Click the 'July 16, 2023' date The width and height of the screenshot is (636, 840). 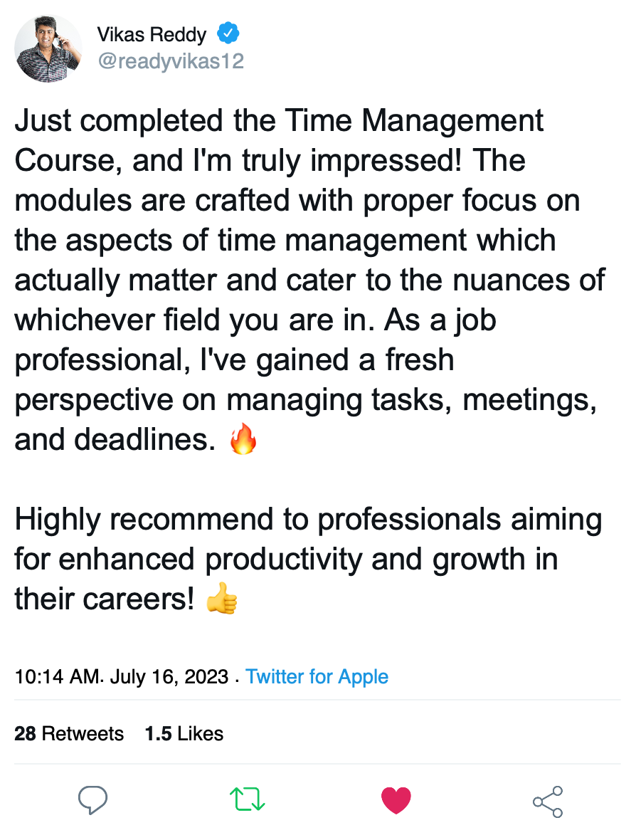[169, 676]
